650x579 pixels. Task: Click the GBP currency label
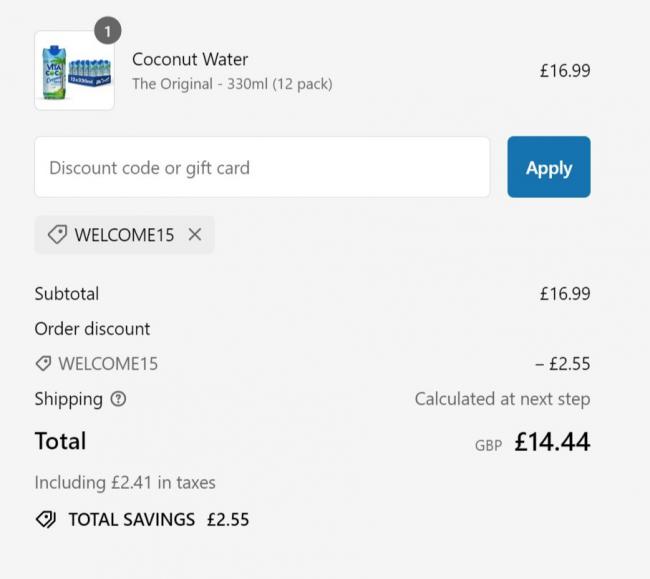pos(488,446)
